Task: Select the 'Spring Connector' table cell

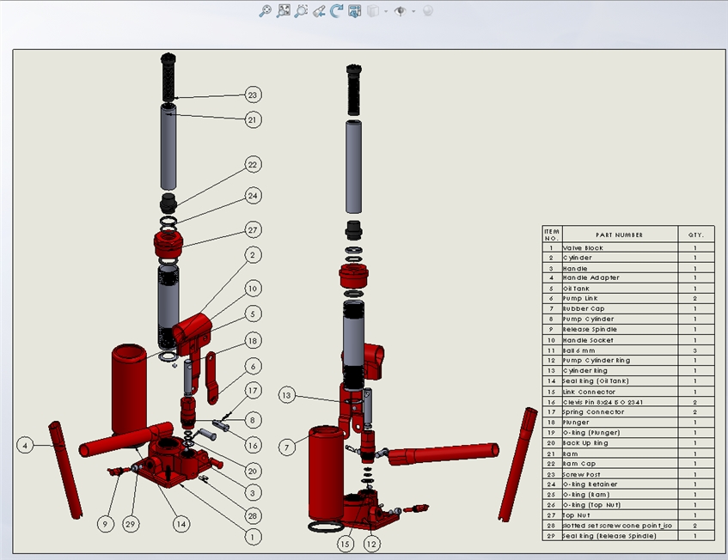Action: click(x=620, y=412)
